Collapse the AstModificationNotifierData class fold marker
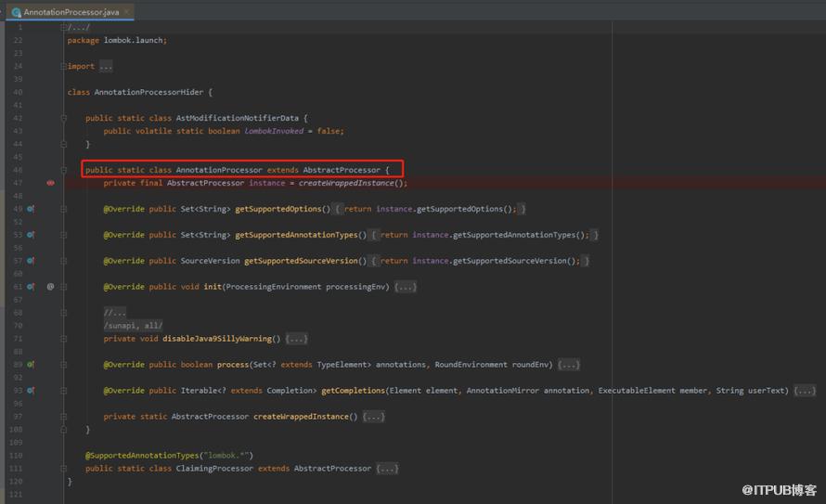 pyautogui.click(x=64, y=119)
